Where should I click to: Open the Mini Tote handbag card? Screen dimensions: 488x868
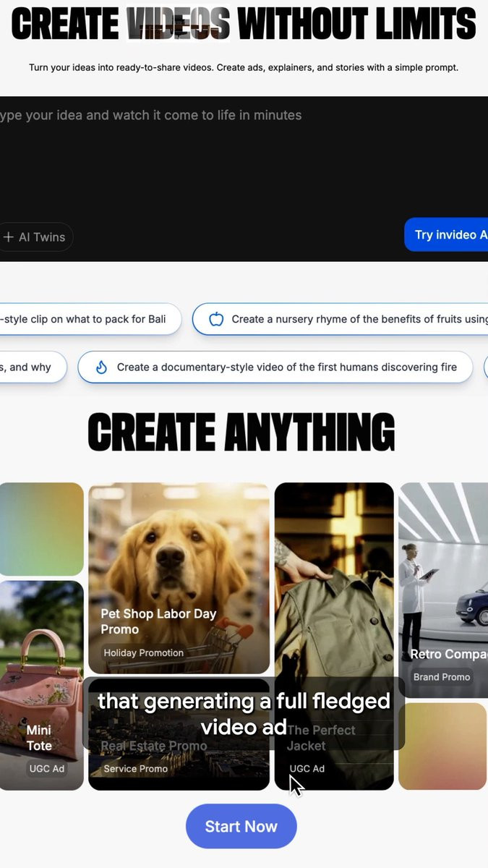41,685
